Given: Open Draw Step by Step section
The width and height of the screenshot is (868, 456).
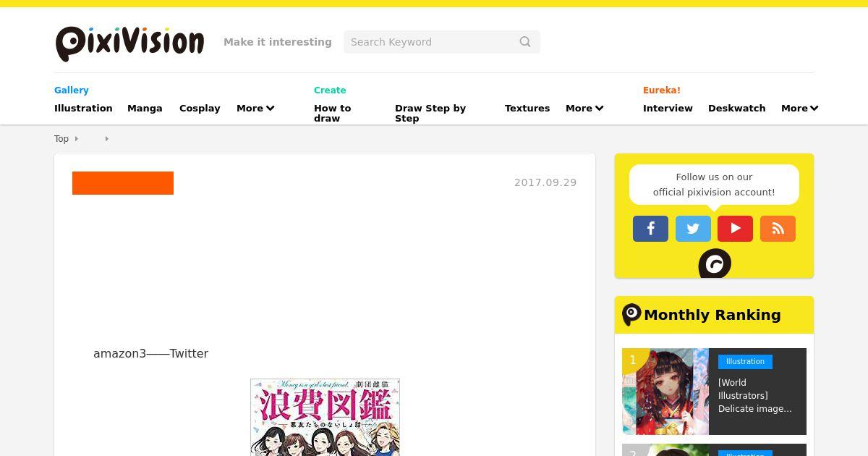Looking at the screenshot, I should tap(430, 113).
